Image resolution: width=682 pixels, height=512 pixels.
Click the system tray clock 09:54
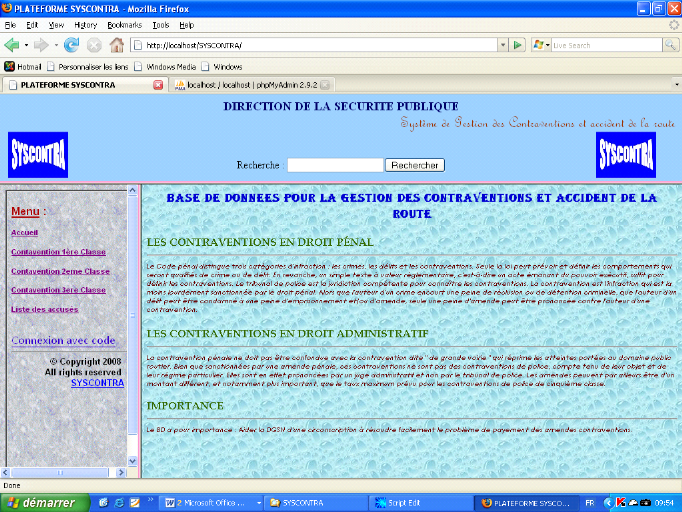click(664, 503)
